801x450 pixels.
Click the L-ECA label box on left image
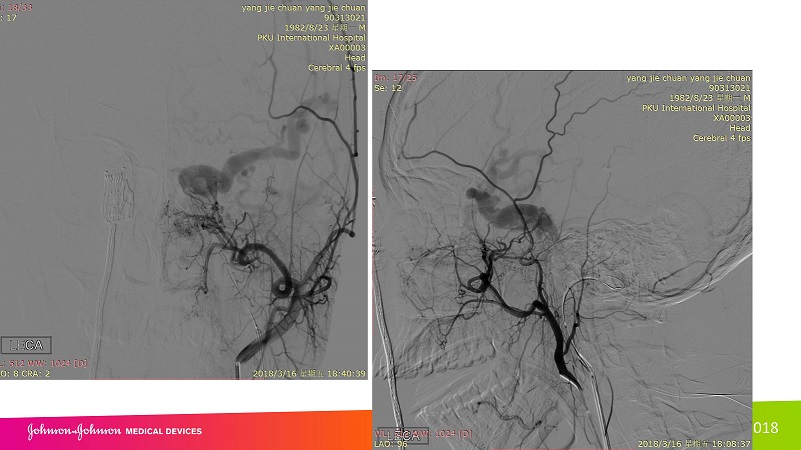[x=27, y=344]
